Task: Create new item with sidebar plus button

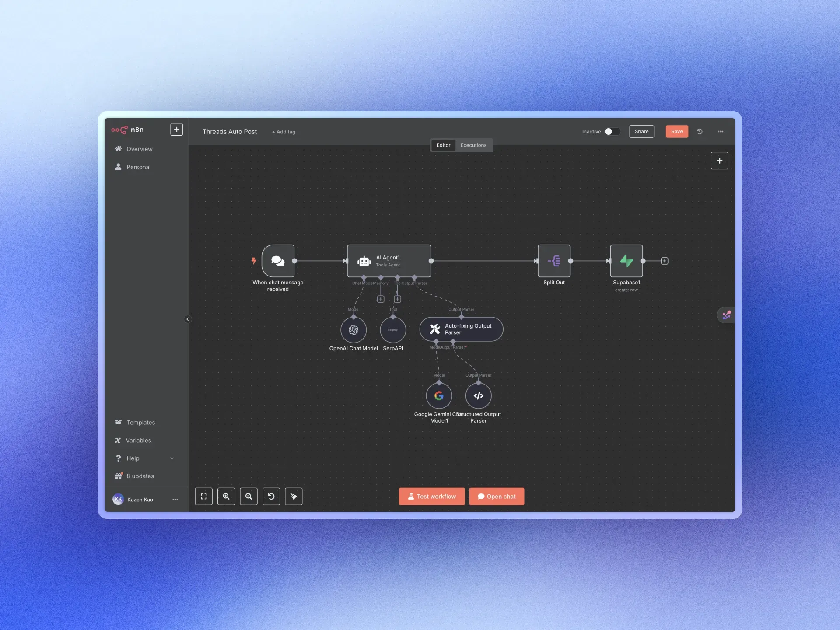Action: point(176,129)
